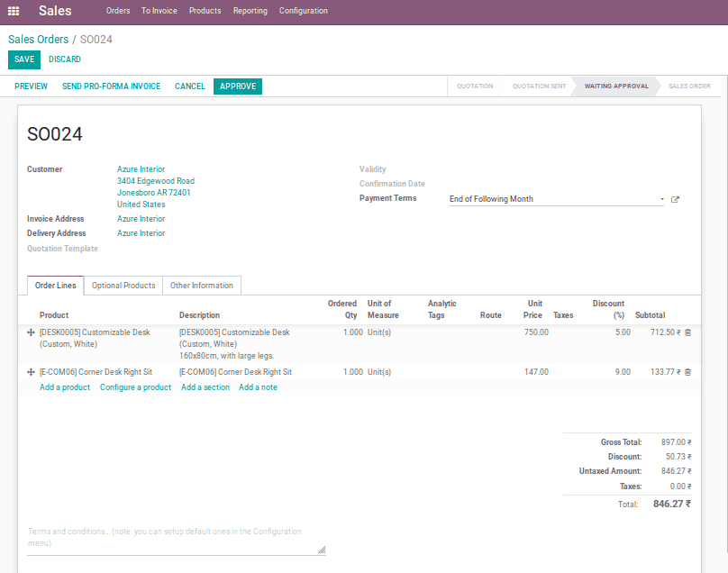Viewport: 728px width, 573px height.
Task: Click Add a note link
Action: click(258, 387)
